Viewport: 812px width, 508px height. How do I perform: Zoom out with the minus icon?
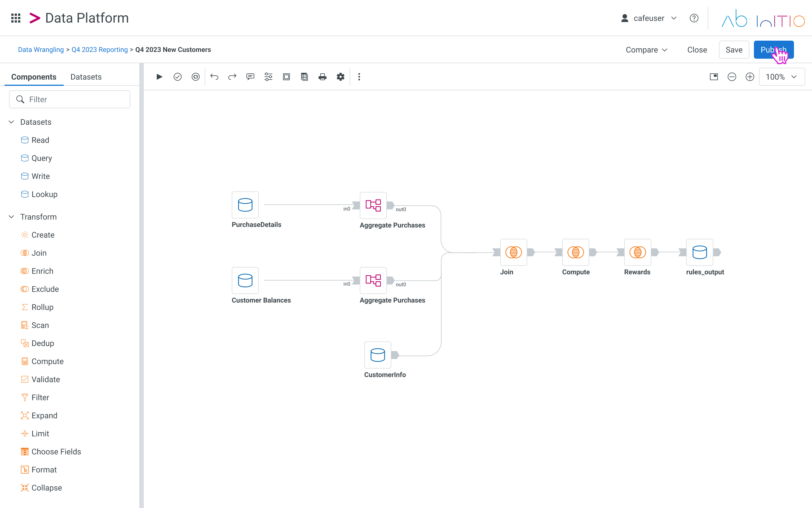coord(732,77)
